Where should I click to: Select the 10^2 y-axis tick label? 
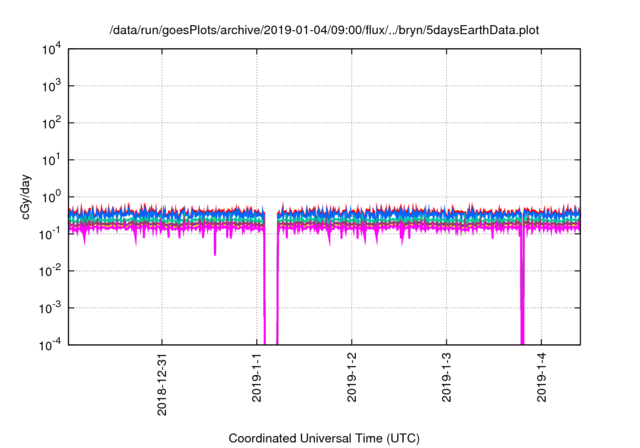click(52, 123)
